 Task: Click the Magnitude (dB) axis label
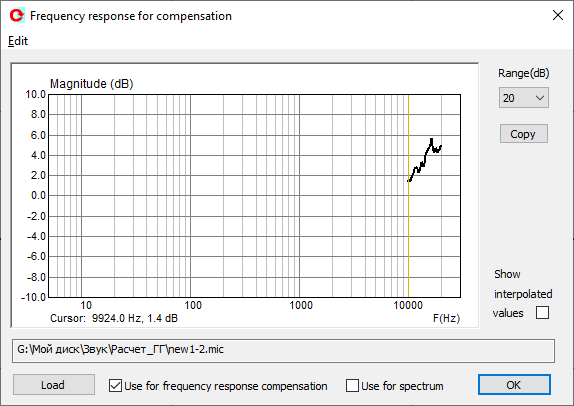[x=92, y=84]
